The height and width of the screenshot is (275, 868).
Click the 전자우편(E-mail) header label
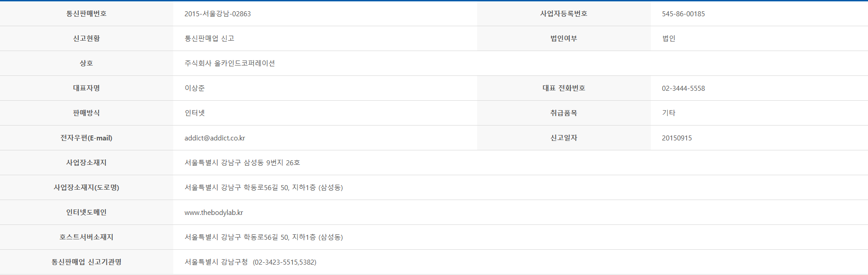86,138
